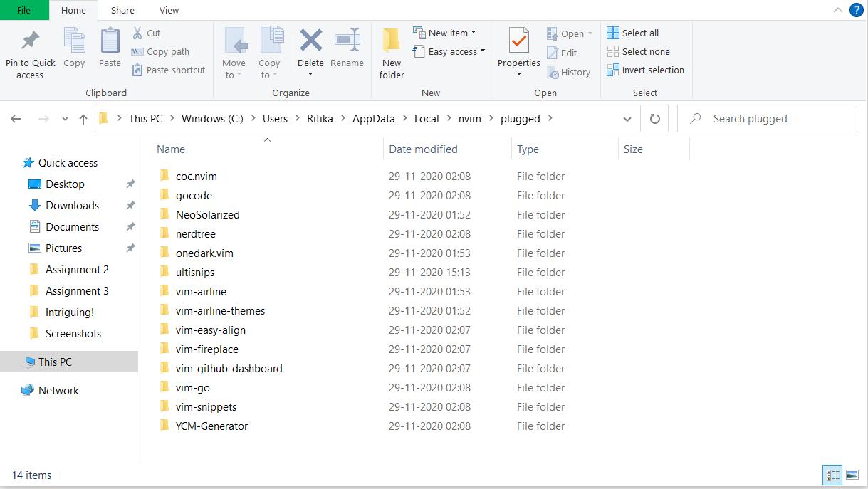Select the ultisnips folder name
Screen dimensions: 868x489
pyautogui.click(x=194, y=272)
